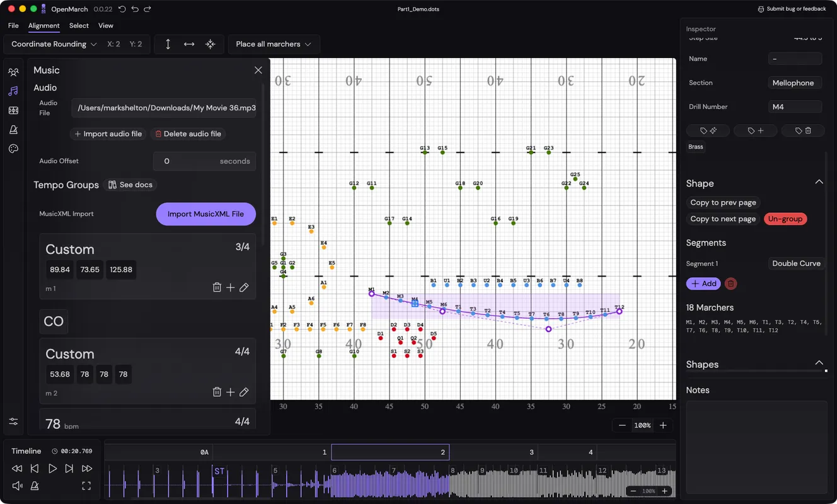Click the horizontal alignment arrow icon
The height and width of the screenshot is (504, 837).
189,44
